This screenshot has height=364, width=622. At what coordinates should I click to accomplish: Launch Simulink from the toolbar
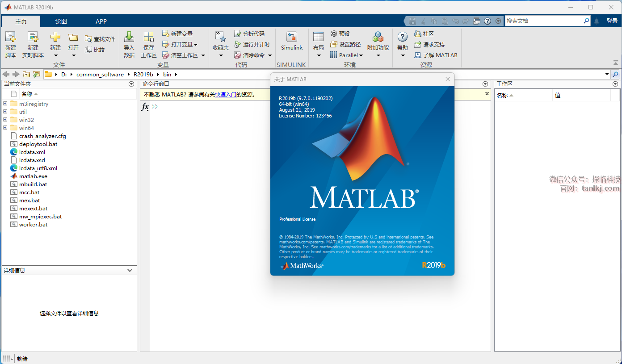[292, 41]
